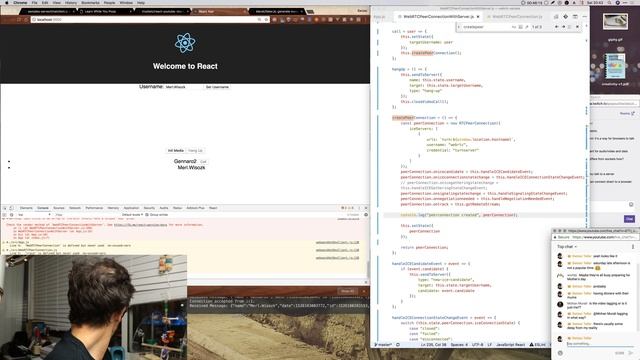640x360 pixels.
Task: Open the console context top dropdown
Action: pos(34,215)
